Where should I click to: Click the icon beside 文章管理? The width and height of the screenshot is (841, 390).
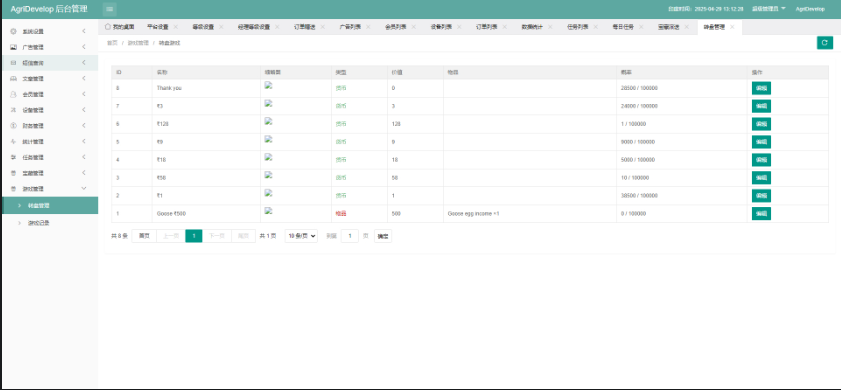pos(13,79)
